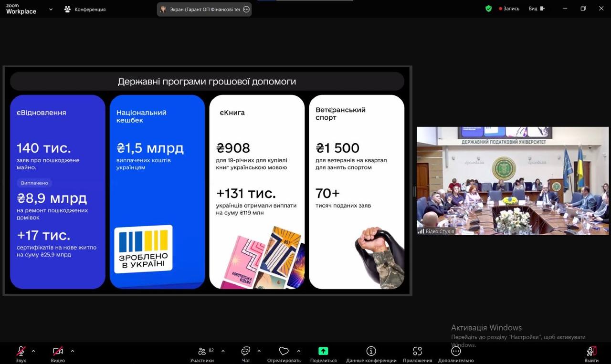Open the Zoom Workplace dropdown chevron
Screen dimensions: 611x364
[x=51, y=9]
